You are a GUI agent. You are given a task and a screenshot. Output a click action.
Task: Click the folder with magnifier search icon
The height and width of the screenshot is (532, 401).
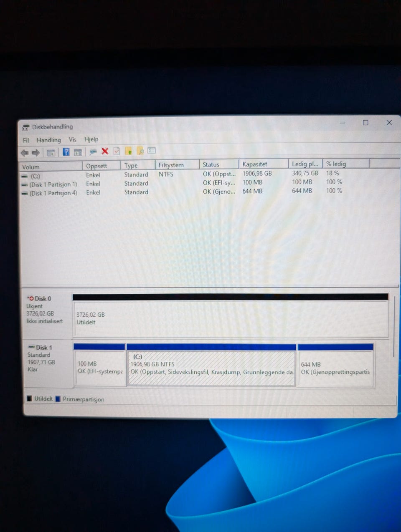point(140,151)
